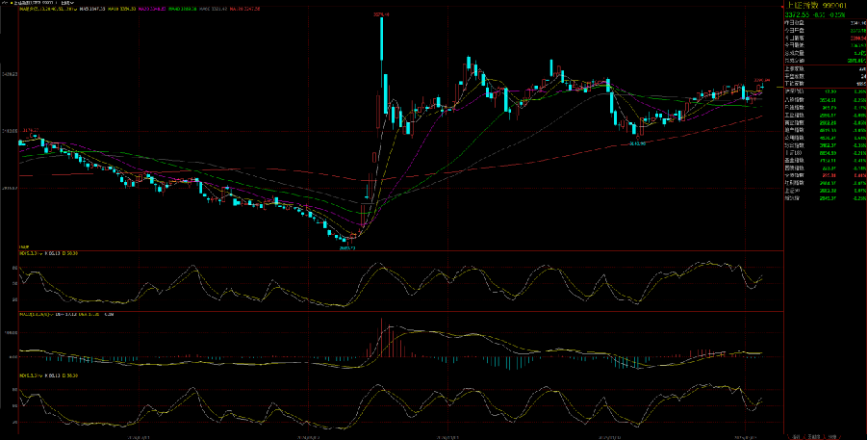Click the white MA5 moving average label
This screenshot has height=440, width=868.
(89, 10)
